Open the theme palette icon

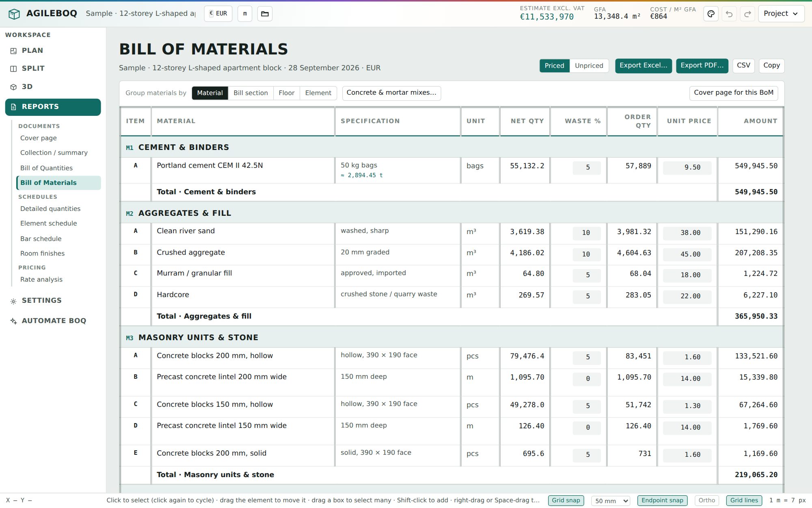click(x=711, y=14)
